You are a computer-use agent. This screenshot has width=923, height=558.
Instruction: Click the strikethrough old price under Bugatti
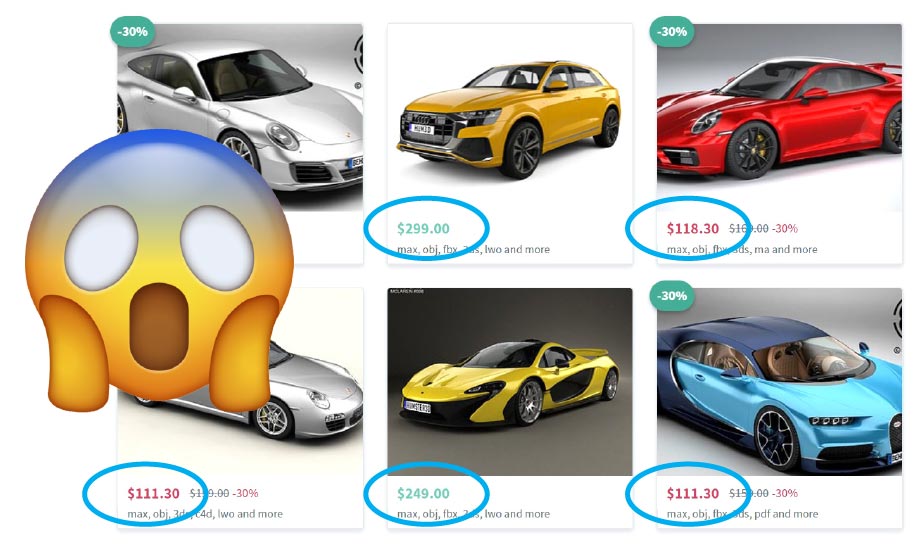tap(749, 493)
